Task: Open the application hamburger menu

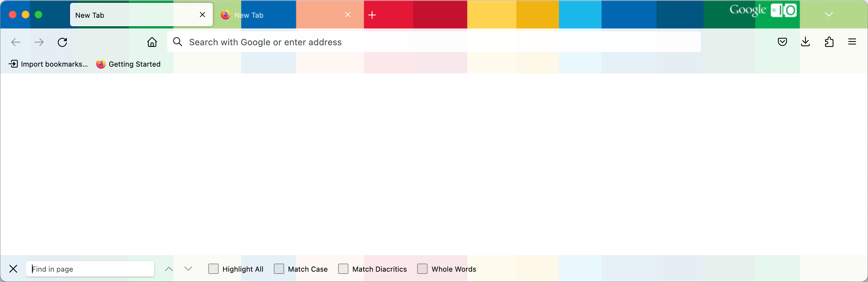Action: click(x=852, y=42)
